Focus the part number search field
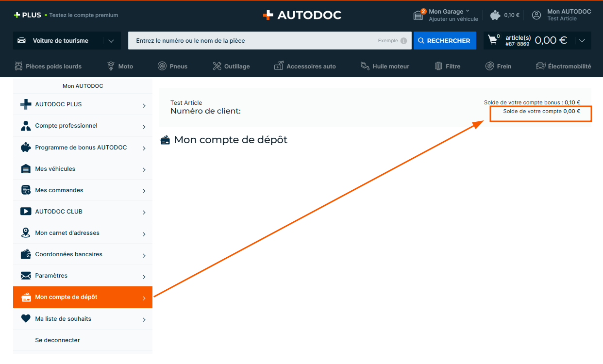603x364 pixels. point(252,41)
